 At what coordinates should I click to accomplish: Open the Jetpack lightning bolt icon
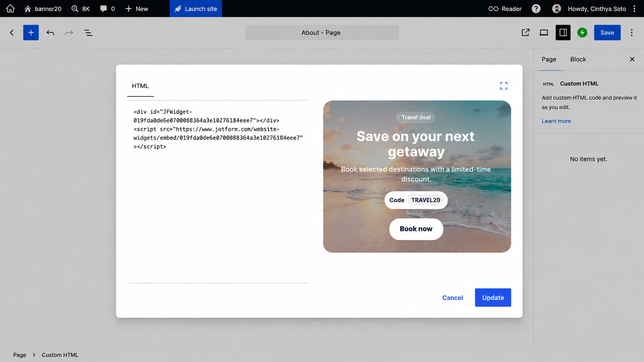coord(582,33)
